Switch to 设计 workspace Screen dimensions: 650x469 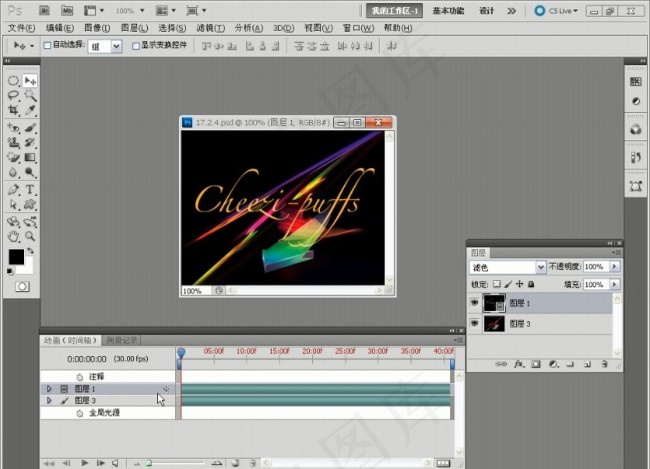(487, 11)
